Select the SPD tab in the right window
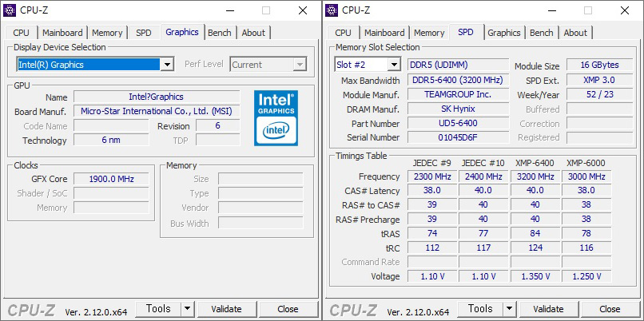Viewport: 644px width, 321px height. point(465,32)
